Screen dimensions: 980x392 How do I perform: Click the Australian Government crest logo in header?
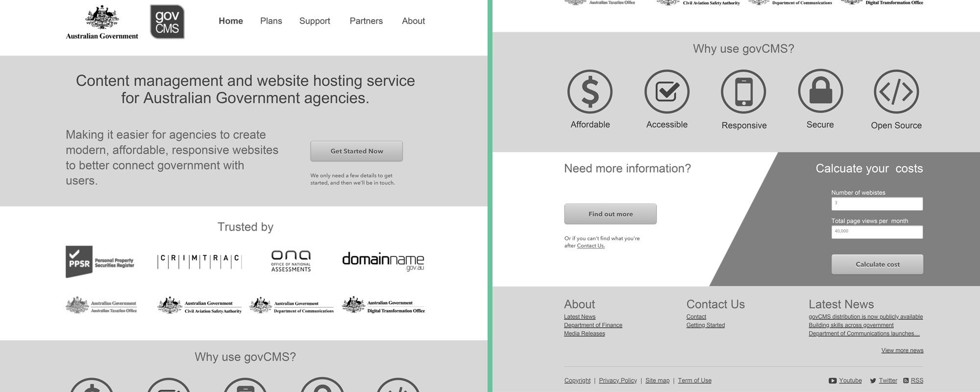[x=102, y=23]
